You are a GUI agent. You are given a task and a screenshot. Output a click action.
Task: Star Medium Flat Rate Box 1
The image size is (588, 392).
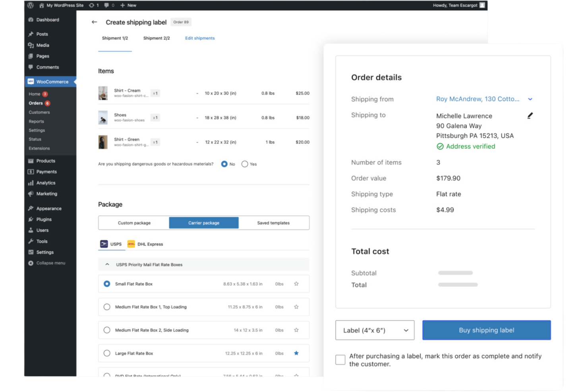click(296, 307)
